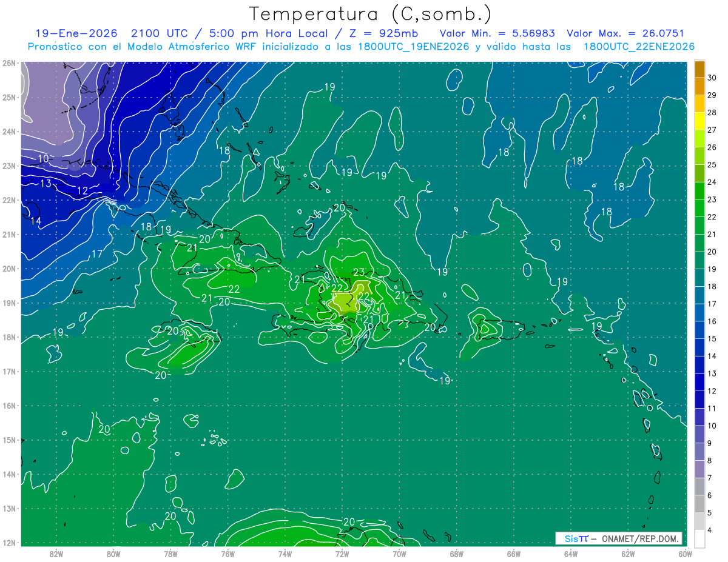
Task: Click the colorbar label '24'
Action: [712, 182]
